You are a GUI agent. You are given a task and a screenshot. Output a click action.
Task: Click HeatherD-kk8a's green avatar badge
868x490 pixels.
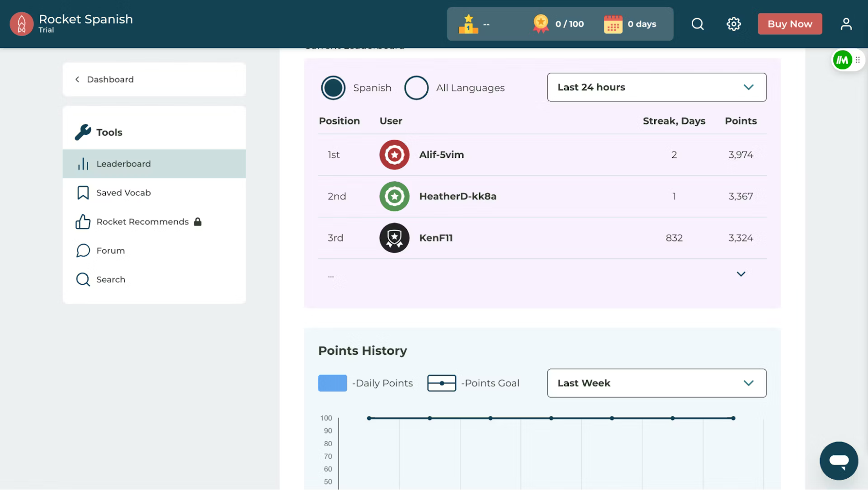tap(394, 196)
